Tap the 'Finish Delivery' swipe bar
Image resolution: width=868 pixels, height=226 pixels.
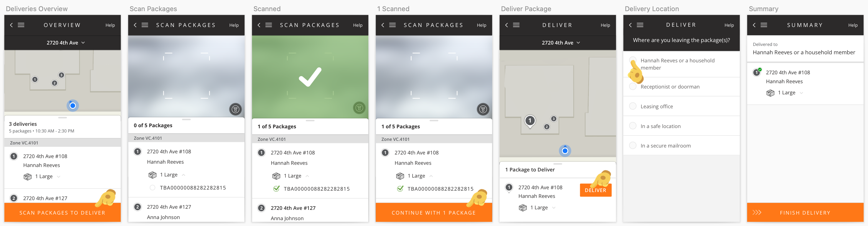(x=805, y=213)
